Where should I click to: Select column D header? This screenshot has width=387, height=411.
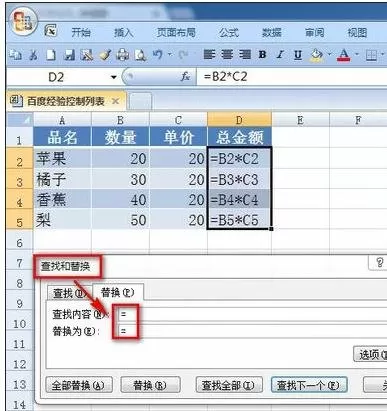[x=239, y=120]
